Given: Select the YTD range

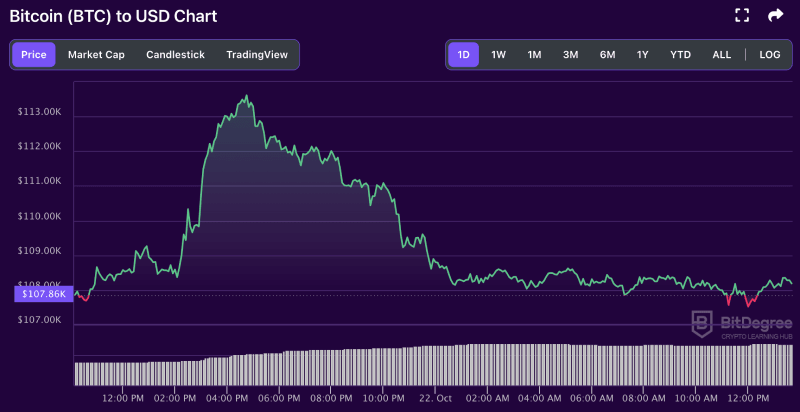Looking at the screenshot, I should (x=680, y=55).
